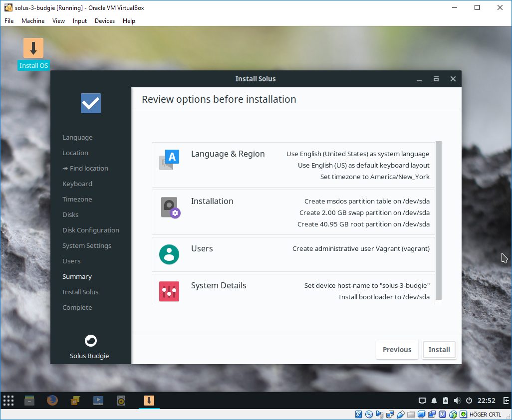Launch Firefox from the panel
Image resolution: width=512 pixels, height=420 pixels.
[52, 401]
